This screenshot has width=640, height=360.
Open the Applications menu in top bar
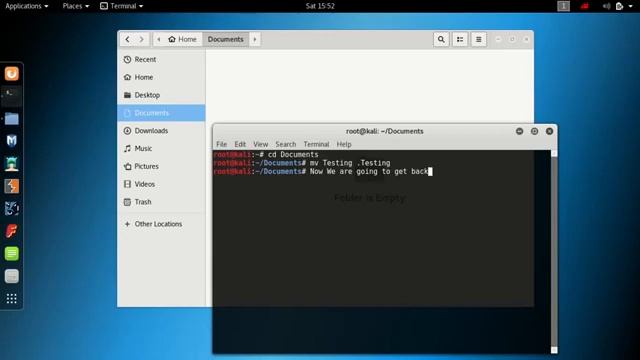pyautogui.click(x=27, y=6)
